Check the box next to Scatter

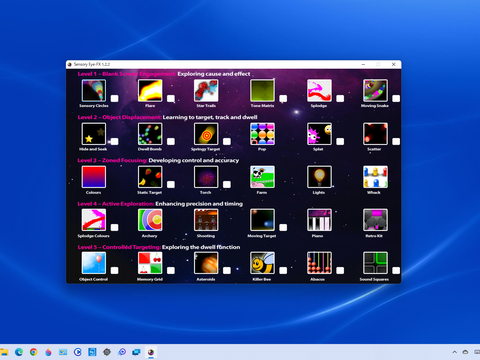[396, 141]
